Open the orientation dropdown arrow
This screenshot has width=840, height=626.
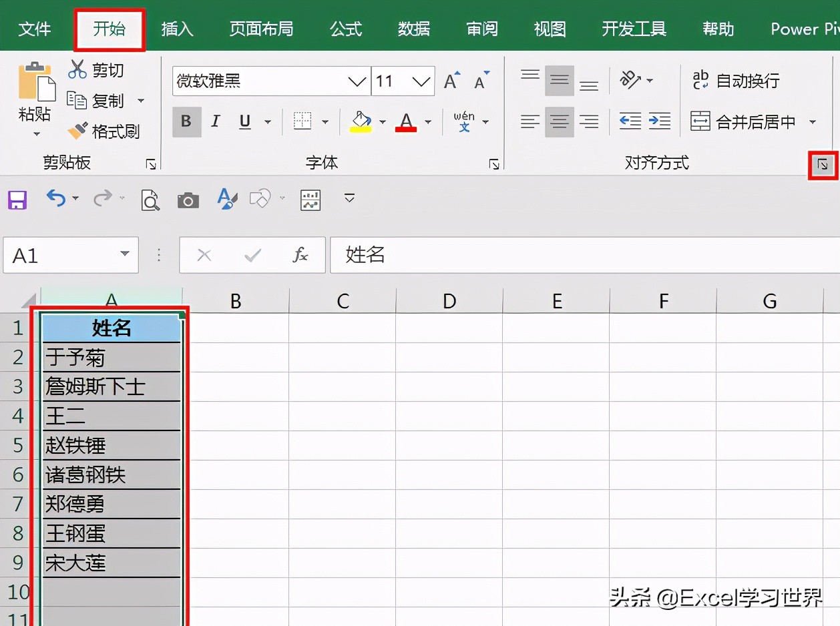click(x=650, y=81)
